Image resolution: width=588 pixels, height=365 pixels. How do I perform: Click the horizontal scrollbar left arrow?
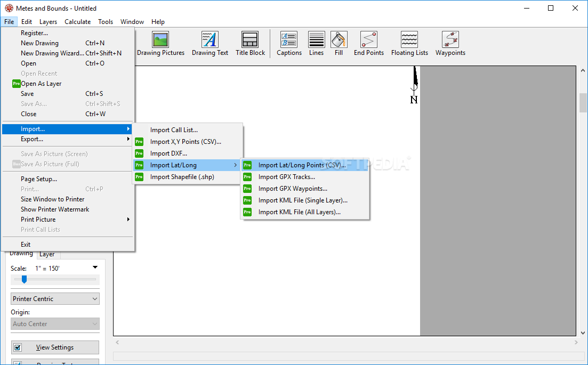(x=117, y=342)
